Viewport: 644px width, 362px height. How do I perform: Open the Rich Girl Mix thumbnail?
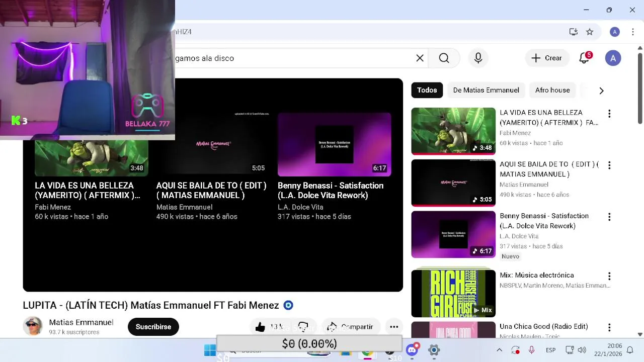(453, 294)
